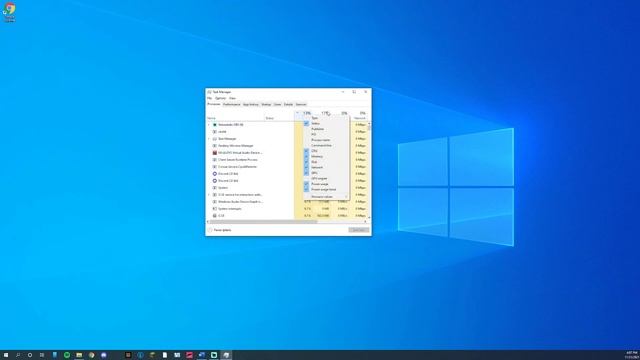Click vertical scrollbar down arrow
The height and width of the screenshot is (360, 640).
coord(369,218)
